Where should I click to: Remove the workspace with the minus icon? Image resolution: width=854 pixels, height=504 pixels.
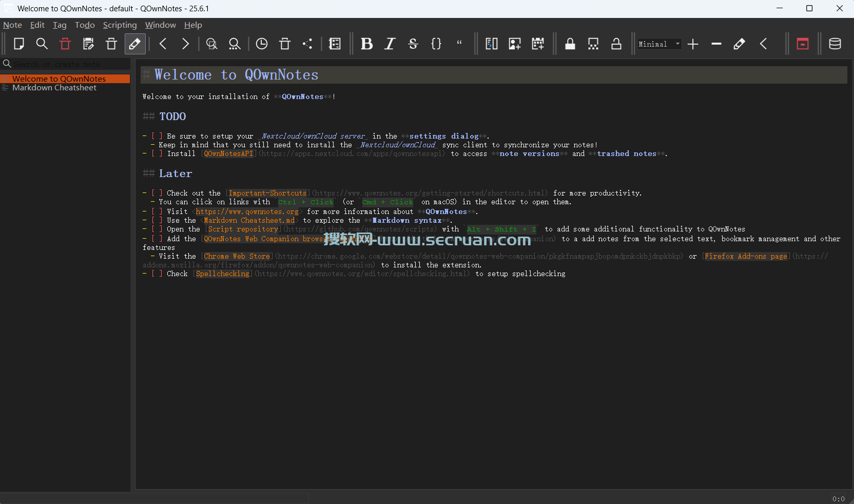(716, 44)
